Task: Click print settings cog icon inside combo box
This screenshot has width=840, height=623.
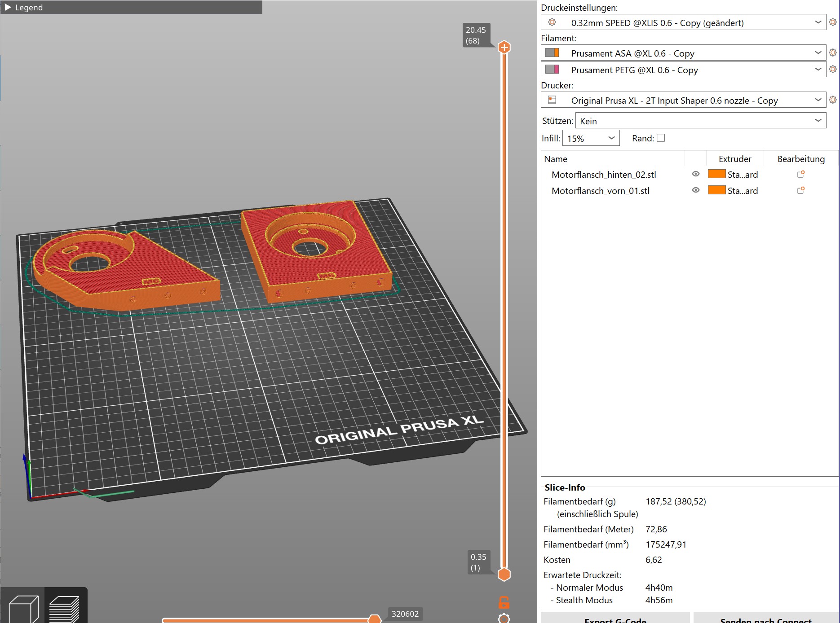Action: tap(552, 22)
